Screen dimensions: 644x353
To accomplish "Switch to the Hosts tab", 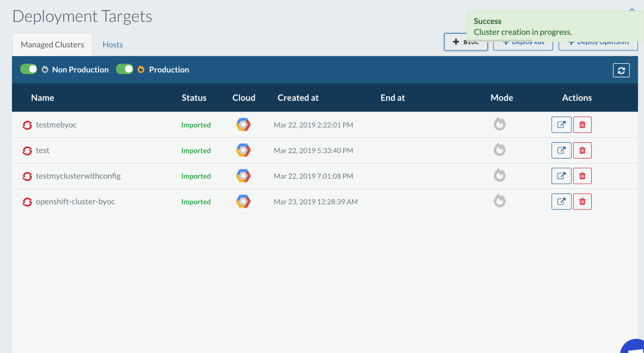I will click(112, 44).
